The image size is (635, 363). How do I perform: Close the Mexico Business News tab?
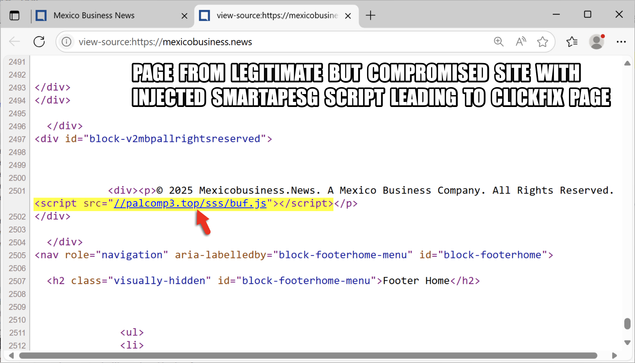[184, 16]
